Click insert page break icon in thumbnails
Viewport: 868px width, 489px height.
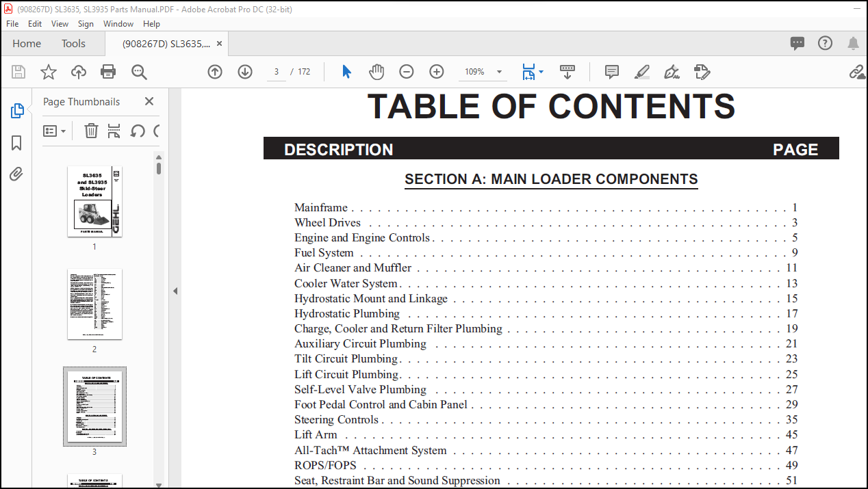[x=114, y=131]
